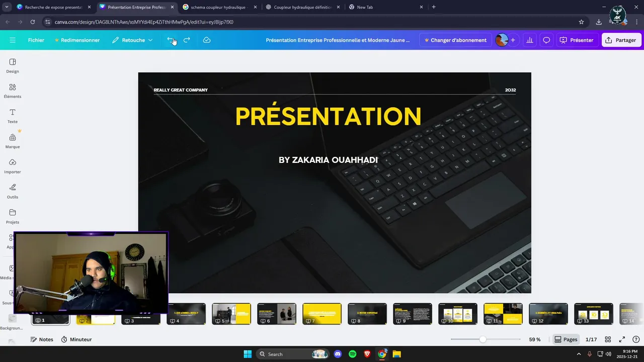Switch to schema coupleur hydraulique tab

tap(219, 7)
